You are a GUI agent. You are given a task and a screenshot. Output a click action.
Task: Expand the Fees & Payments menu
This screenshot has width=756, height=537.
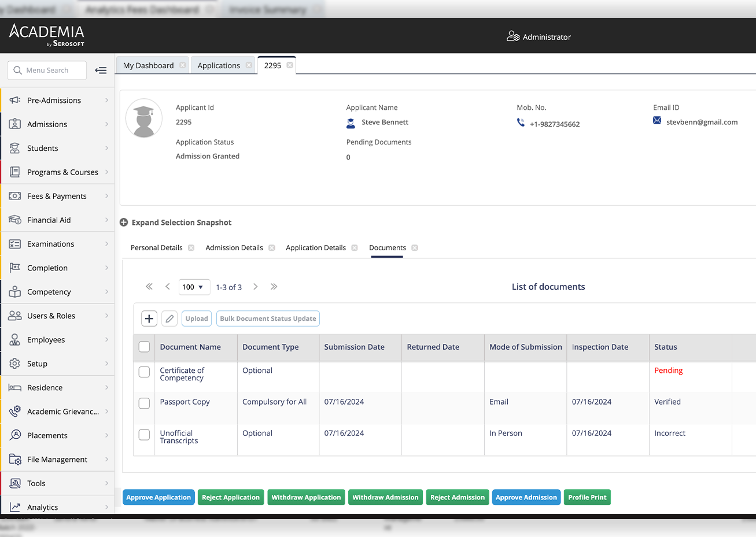tap(57, 196)
